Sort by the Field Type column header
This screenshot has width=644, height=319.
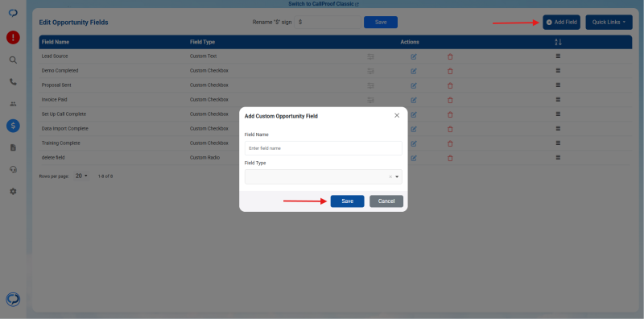coord(202,42)
